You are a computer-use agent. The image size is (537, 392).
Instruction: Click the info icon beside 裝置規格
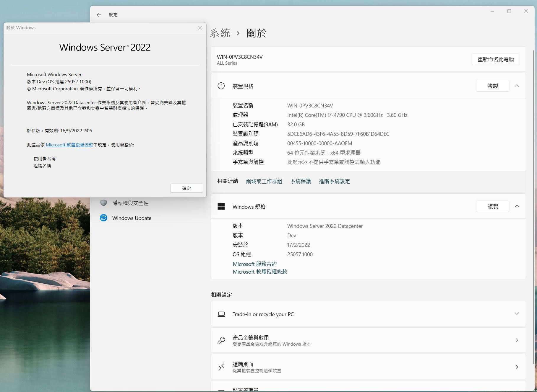[x=221, y=86]
